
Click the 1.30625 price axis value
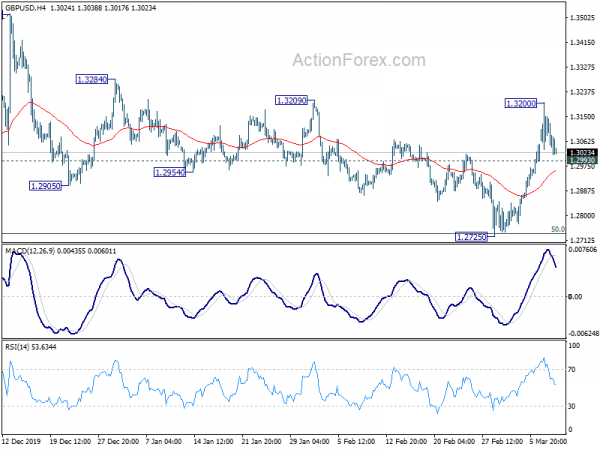(582, 142)
